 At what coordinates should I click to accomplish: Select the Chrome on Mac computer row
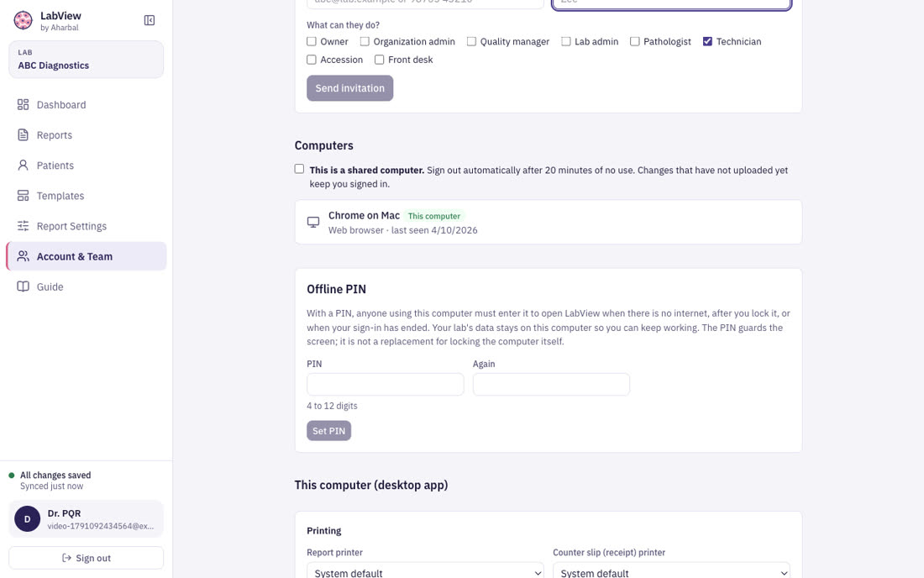click(x=548, y=222)
